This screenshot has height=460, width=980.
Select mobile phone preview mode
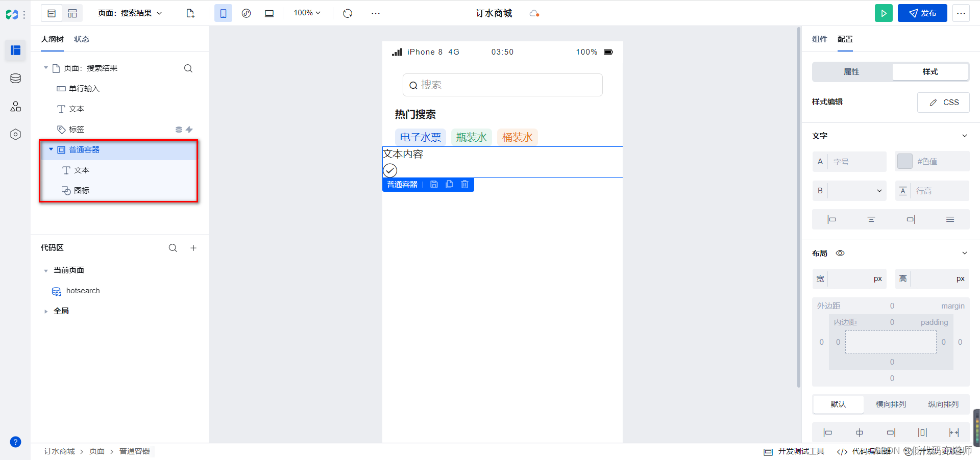(x=223, y=13)
